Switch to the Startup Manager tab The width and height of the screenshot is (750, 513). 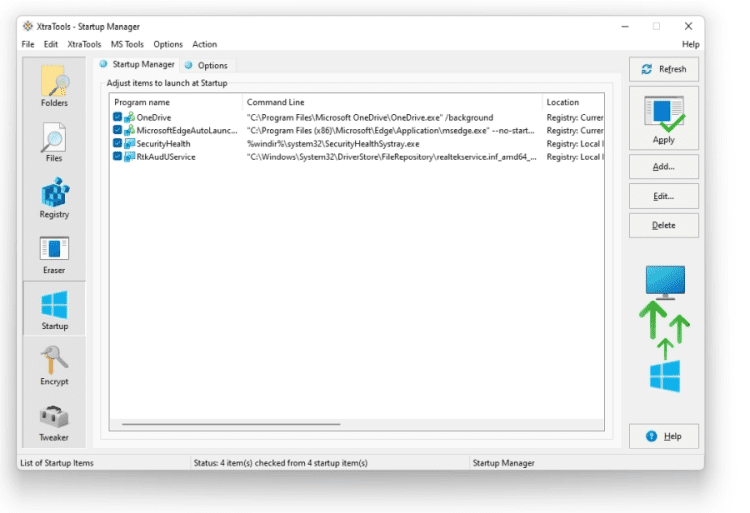pyautogui.click(x=137, y=65)
